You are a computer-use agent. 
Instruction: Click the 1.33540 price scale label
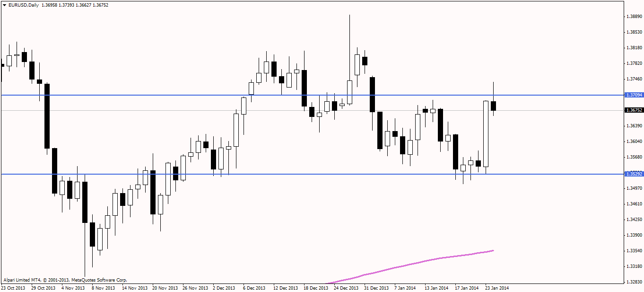(634, 251)
